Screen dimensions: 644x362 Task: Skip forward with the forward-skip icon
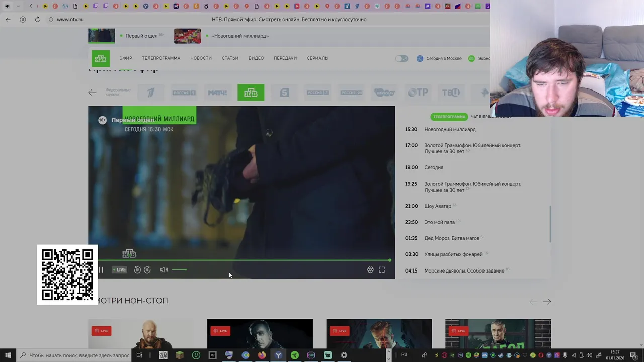coord(147,270)
